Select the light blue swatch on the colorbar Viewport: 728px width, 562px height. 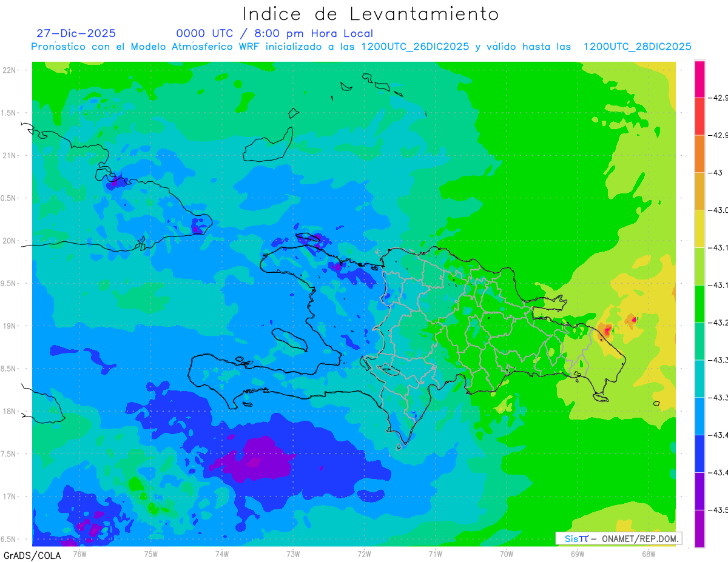pos(699,416)
